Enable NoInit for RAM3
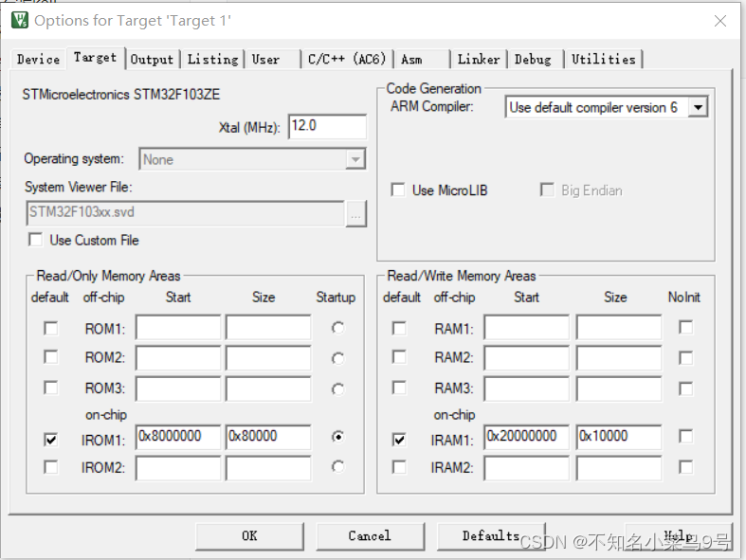 [x=685, y=388]
